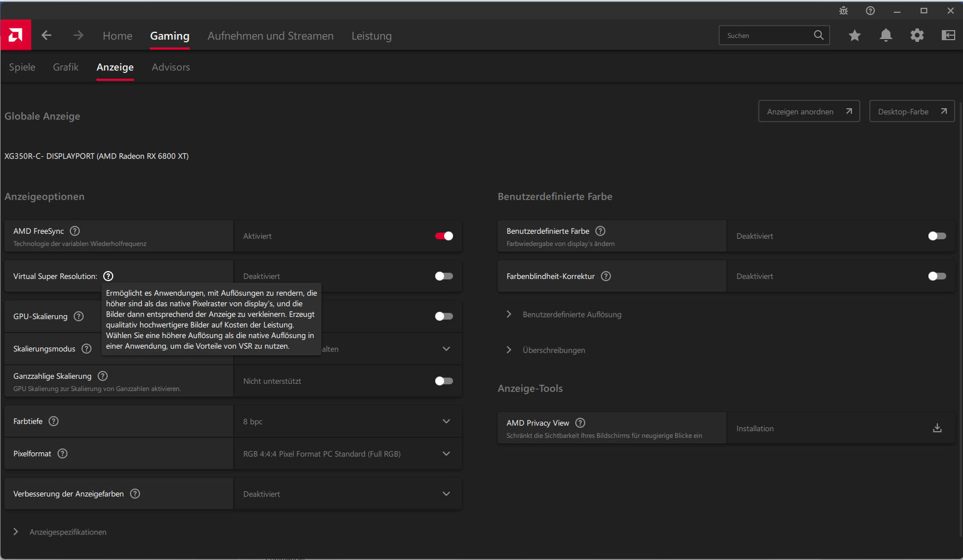Click the Desktop-Farbe button
The height and width of the screenshot is (560, 963).
click(912, 112)
